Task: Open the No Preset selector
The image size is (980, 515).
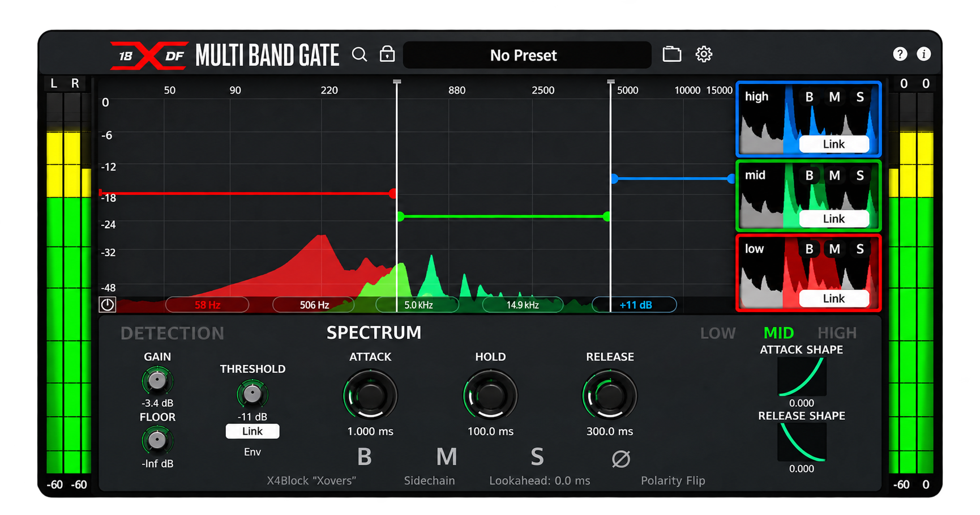Action: pyautogui.click(x=527, y=55)
